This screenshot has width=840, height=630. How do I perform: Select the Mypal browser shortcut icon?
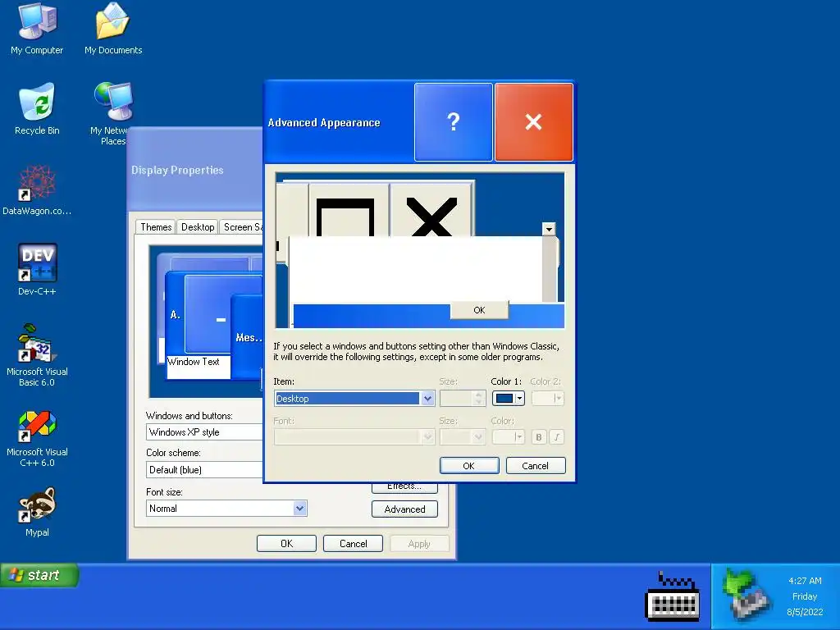pos(37,512)
